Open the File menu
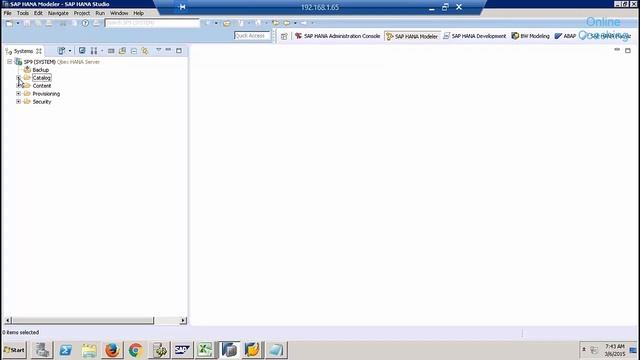Image resolution: width=640 pixels, height=360 pixels. coord(7,13)
